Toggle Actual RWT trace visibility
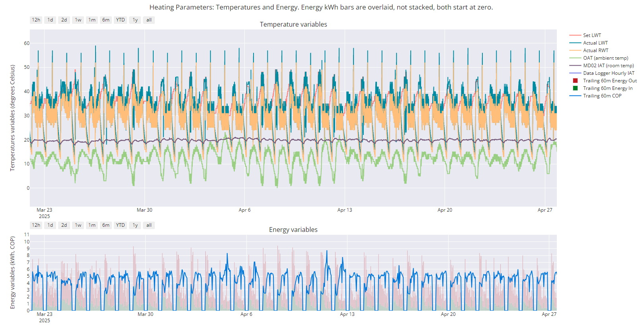 pos(595,51)
